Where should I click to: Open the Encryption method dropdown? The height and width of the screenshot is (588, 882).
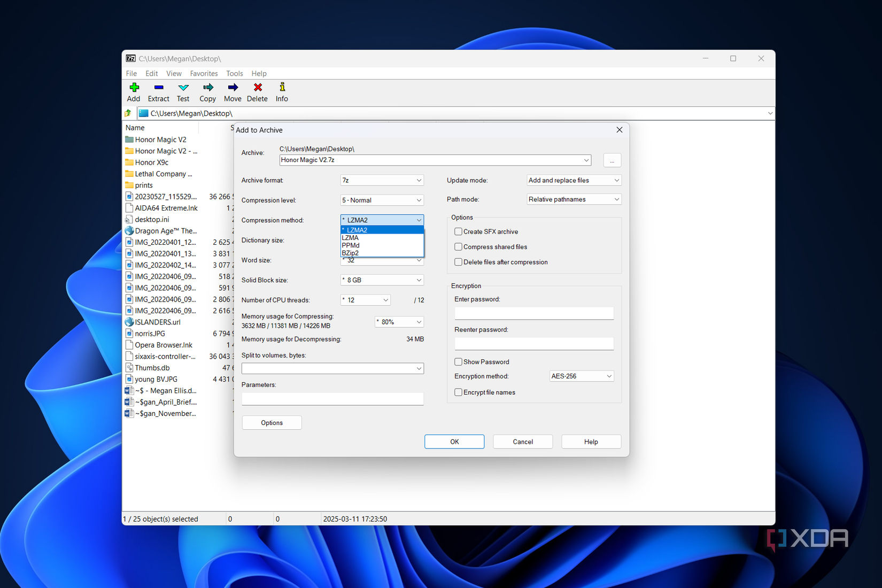click(x=581, y=376)
